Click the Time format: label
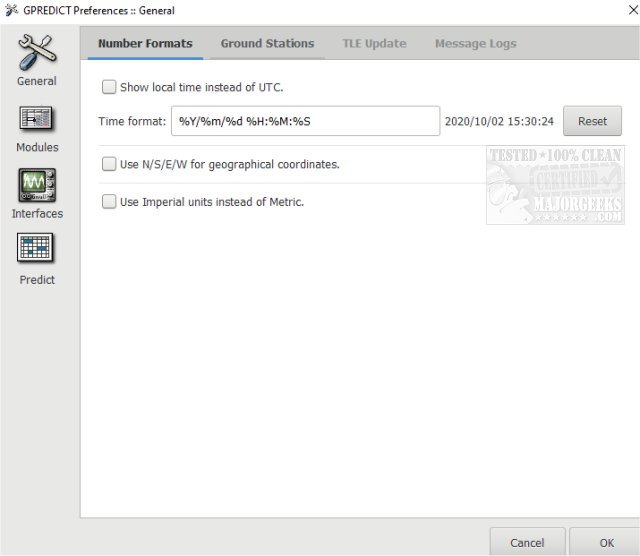This screenshot has width=640, height=556. pyautogui.click(x=132, y=121)
